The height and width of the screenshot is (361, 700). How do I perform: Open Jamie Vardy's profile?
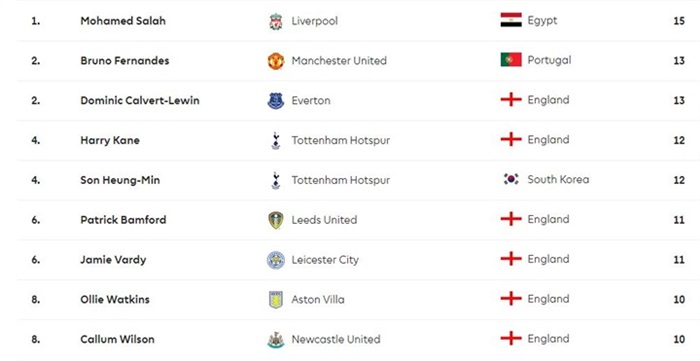[x=113, y=260]
